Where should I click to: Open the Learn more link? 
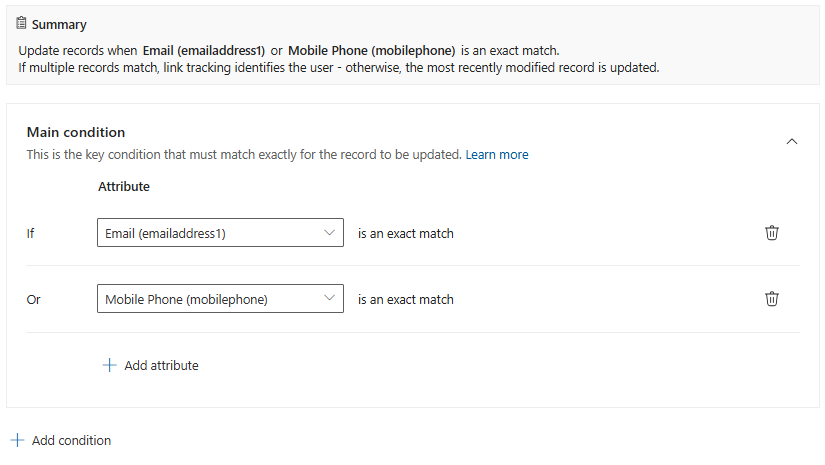click(497, 155)
